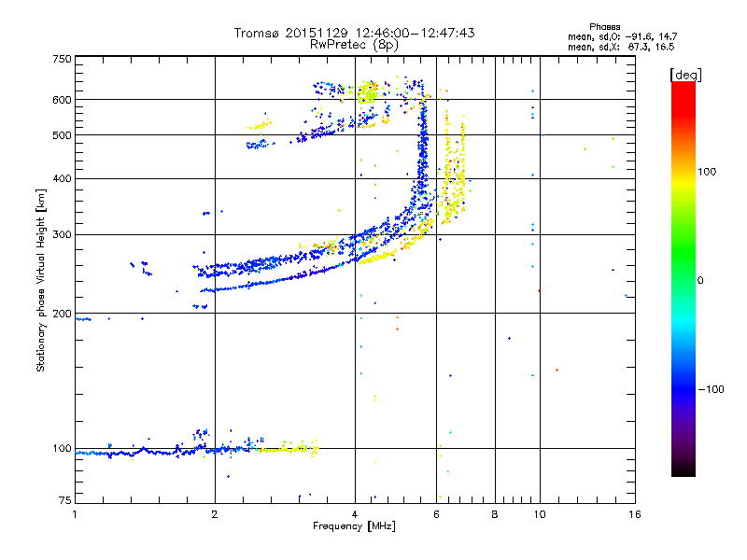This screenshot has height=560, width=747.
Task: Click the x-axis tick label '2'
Action: click(215, 514)
